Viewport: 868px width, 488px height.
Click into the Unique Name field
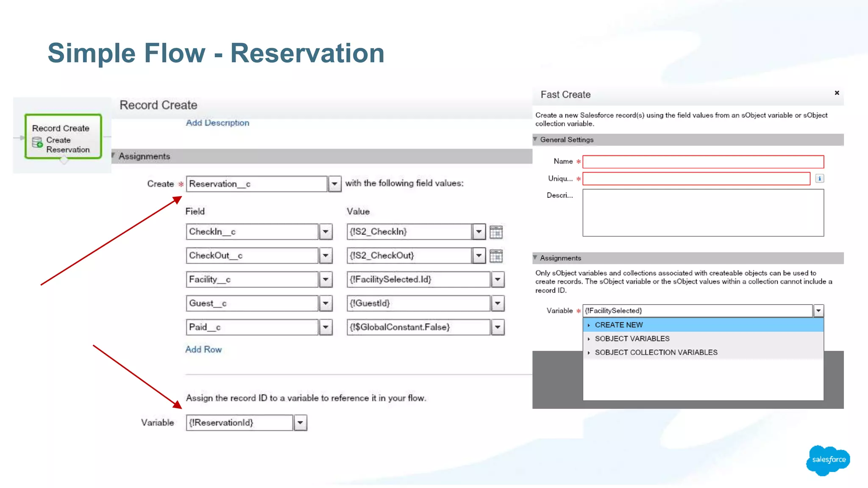point(696,179)
